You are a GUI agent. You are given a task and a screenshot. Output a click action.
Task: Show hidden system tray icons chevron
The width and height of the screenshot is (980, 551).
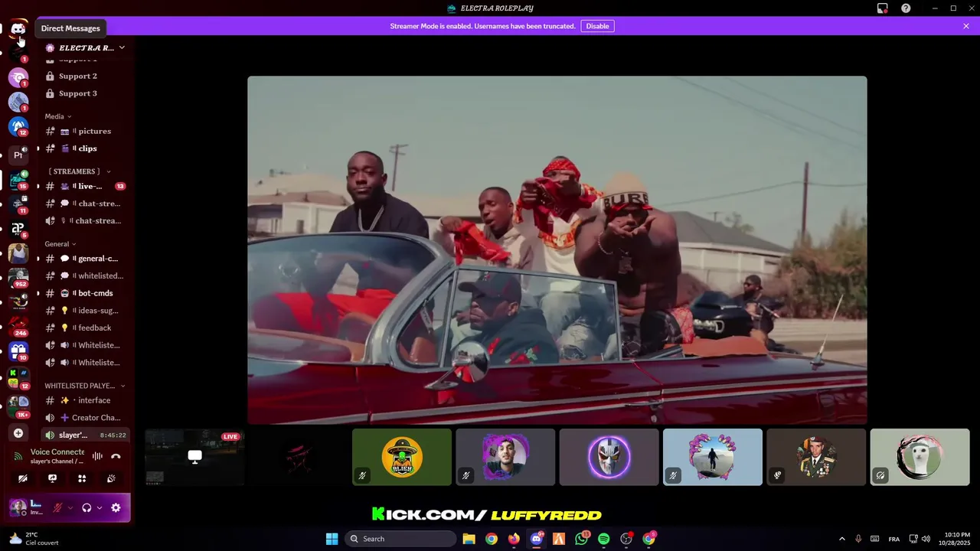pyautogui.click(x=842, y=539)
